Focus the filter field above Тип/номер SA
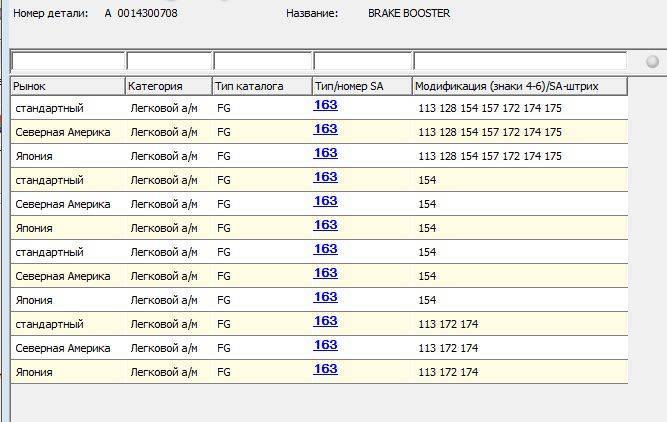Screen dimensions: 667x422 [362, 62]
